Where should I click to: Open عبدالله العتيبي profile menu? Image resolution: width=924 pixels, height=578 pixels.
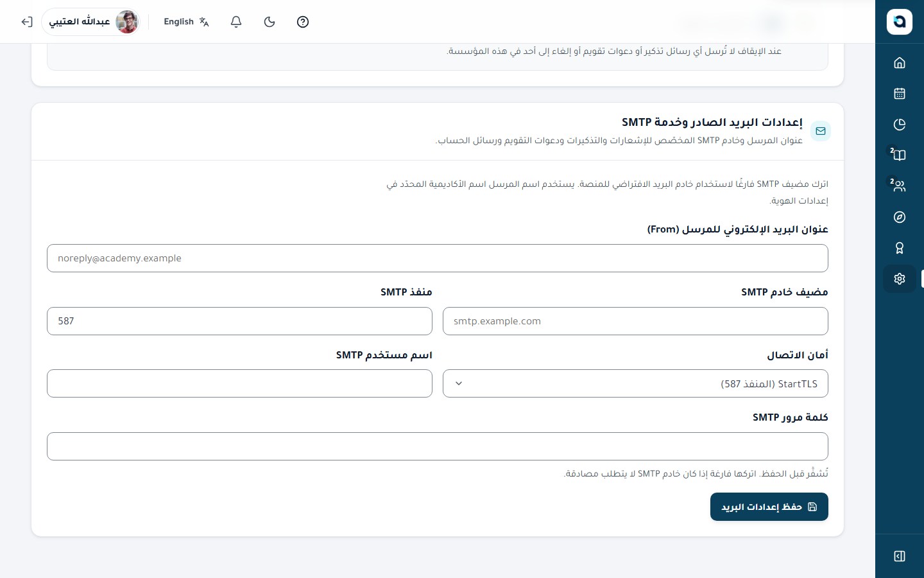coord(91,22)
